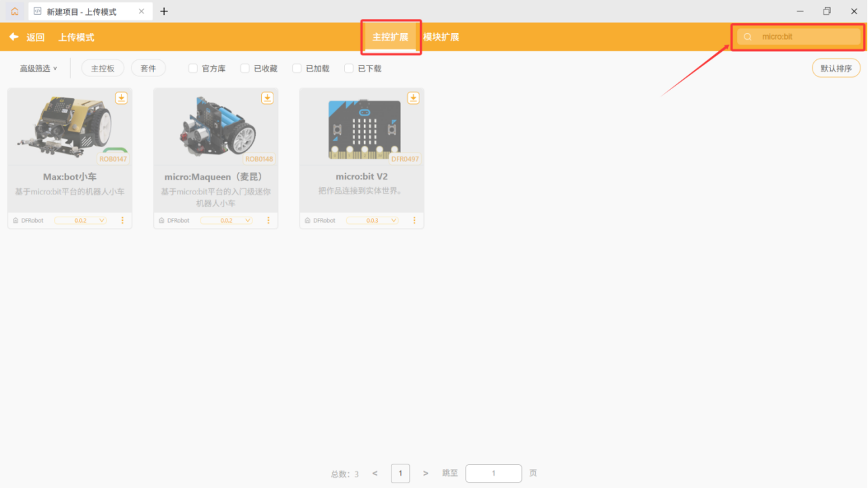868x488 pixels.
Task: Open version dropdown 0.0.2 on Max:bot小车
Action: click(80, 221)
